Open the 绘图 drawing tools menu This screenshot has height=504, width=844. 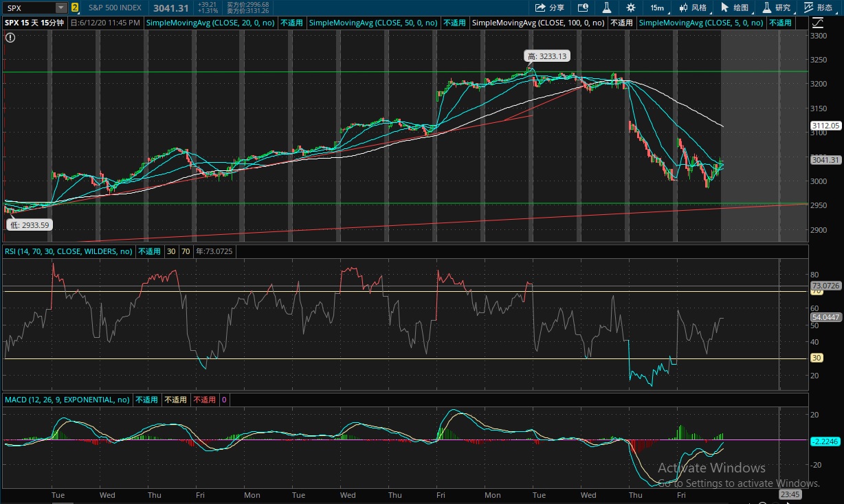point(735,8)
